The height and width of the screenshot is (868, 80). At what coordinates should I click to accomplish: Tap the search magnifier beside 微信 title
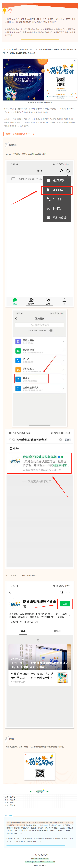[61, 171]
